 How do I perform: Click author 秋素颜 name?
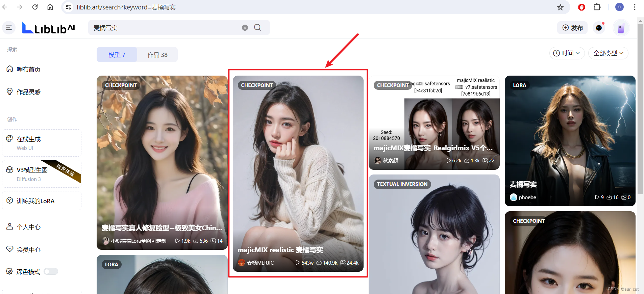391,160
